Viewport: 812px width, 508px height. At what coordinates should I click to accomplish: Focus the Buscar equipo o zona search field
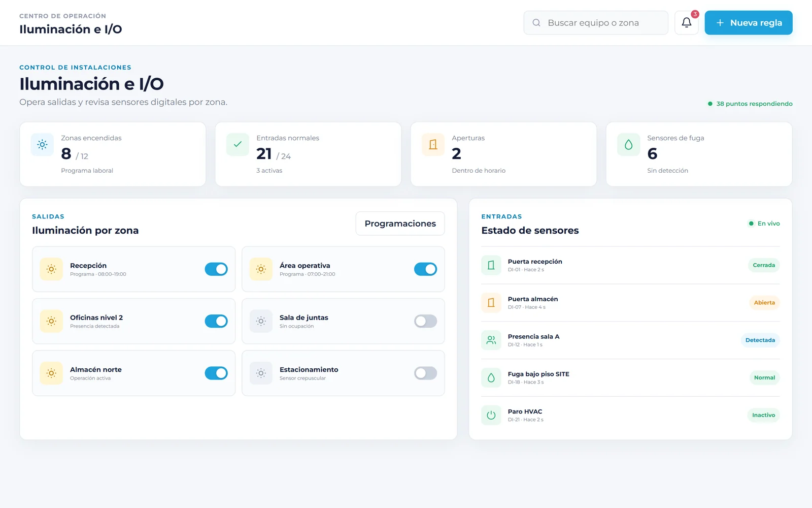(596, 23)
